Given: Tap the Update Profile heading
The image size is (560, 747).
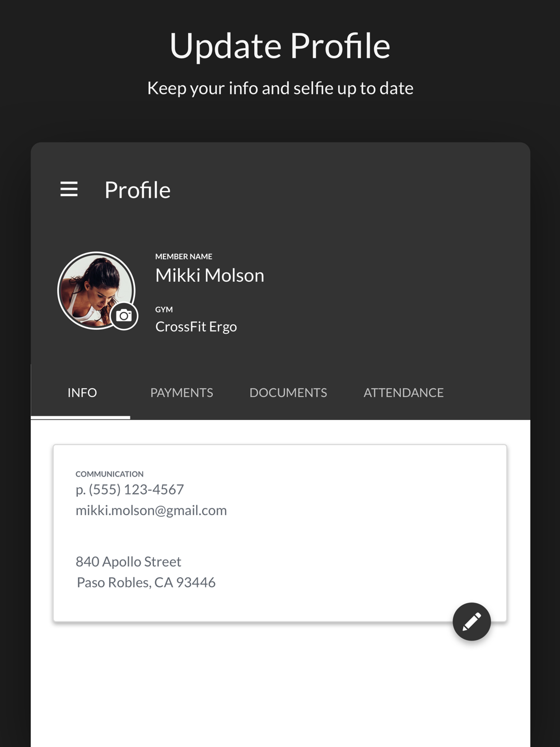Looking at the screenshot, I should click(280, 46).
